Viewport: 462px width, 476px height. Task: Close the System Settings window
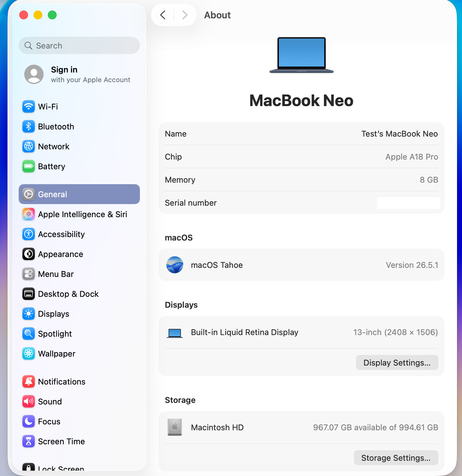pos(24,15)
